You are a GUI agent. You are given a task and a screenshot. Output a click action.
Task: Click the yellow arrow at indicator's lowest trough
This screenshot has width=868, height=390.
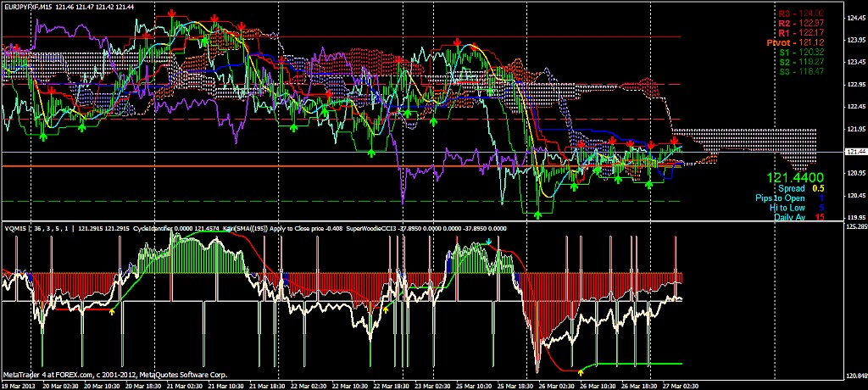pos(580,371)
